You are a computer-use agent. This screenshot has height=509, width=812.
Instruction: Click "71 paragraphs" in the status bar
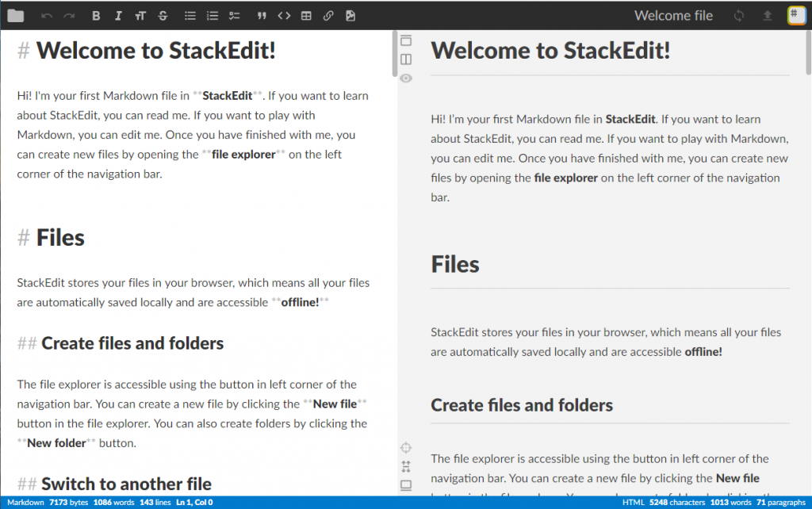(x=781, y=503)
